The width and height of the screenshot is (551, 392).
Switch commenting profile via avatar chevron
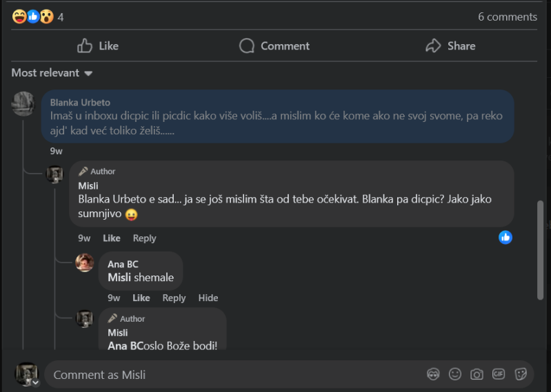[x=35, y=382]
